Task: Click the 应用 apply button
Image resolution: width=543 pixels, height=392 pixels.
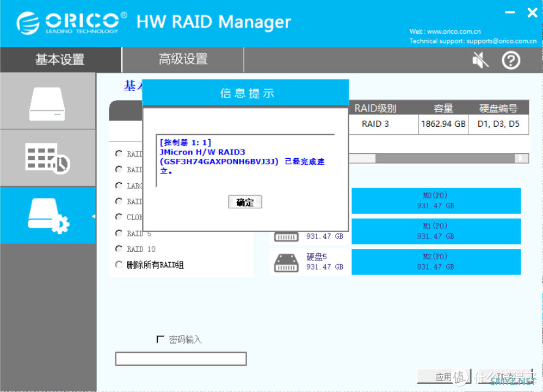Action: [x=444, y=377]
